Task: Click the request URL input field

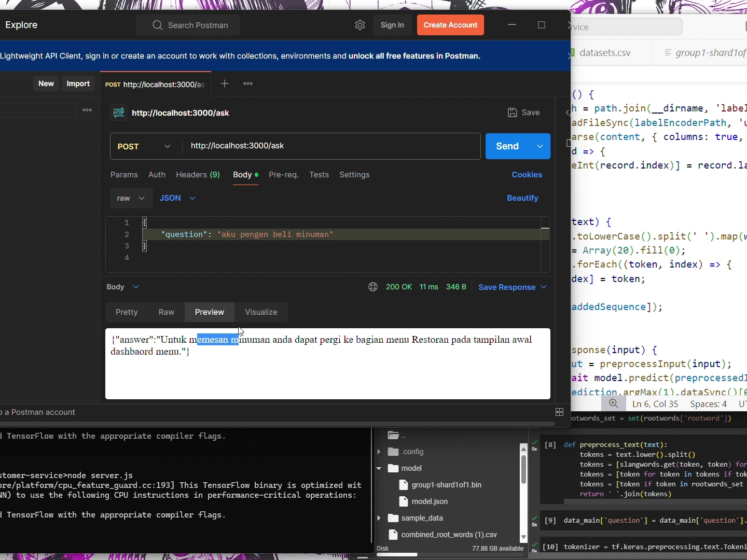Action: [x=331, y=146]
